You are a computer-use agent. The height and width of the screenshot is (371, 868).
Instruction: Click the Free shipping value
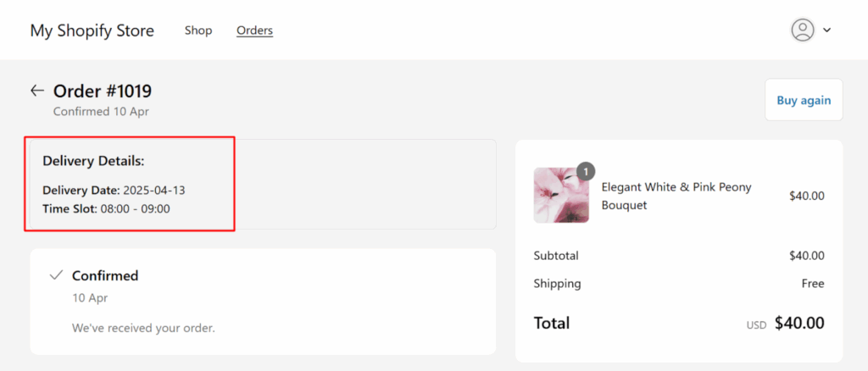(x=812, y=283)
